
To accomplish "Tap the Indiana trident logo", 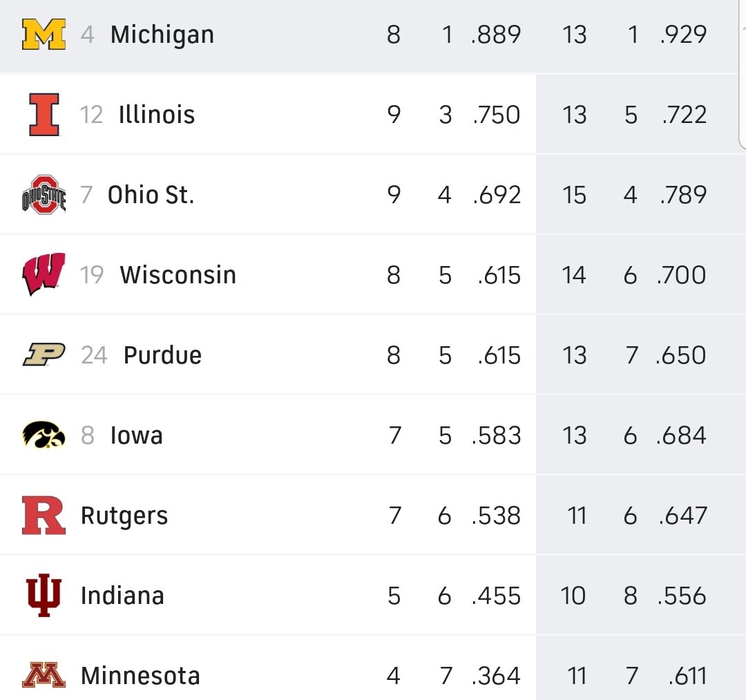I will [x=44, y=595].
